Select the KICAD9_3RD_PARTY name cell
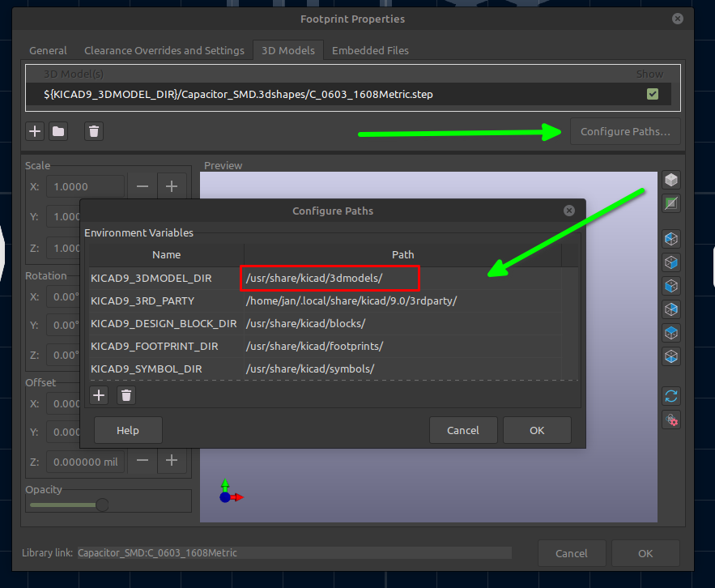Screen dimensions: 715x588 point(166,301)
